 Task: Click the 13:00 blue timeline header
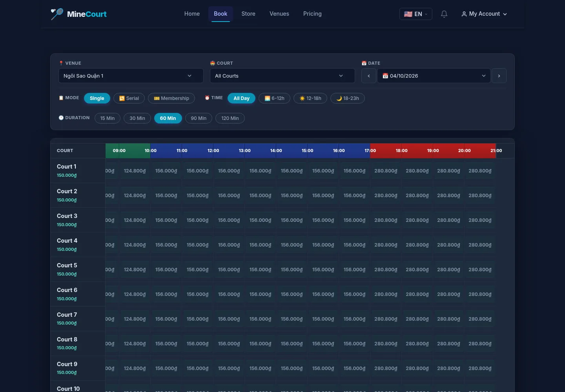(x=244, y=151)
